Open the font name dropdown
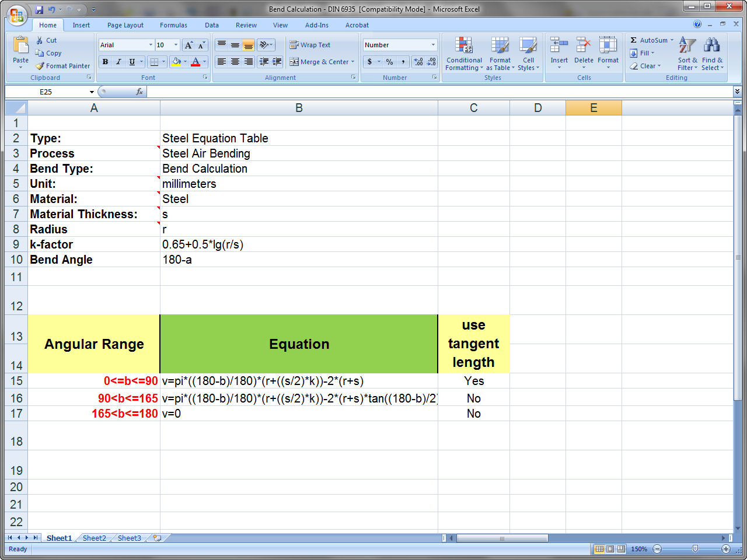Image resolution: width=747 pixels, height=560 pixels. pyautogui.click(x=151, y=45)
